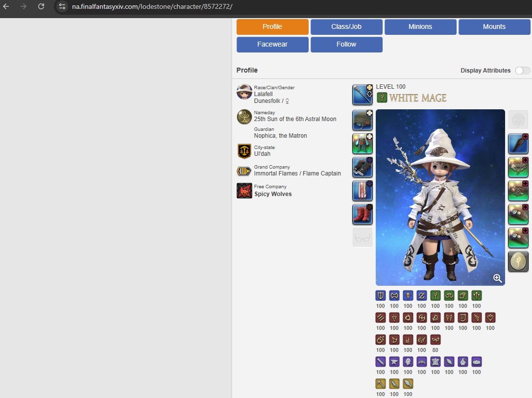The image size is (532, 398).
Task: Click the Culinarian class icon
Action: 477,362
